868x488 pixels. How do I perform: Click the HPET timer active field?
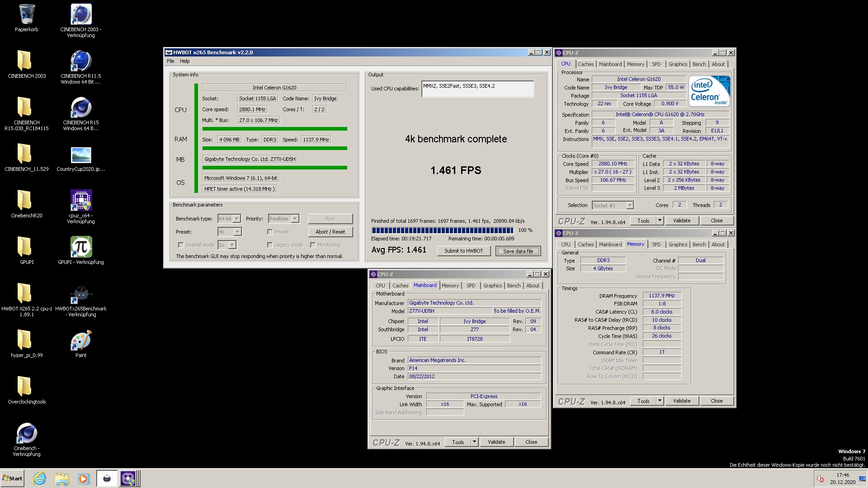point(239,189)
